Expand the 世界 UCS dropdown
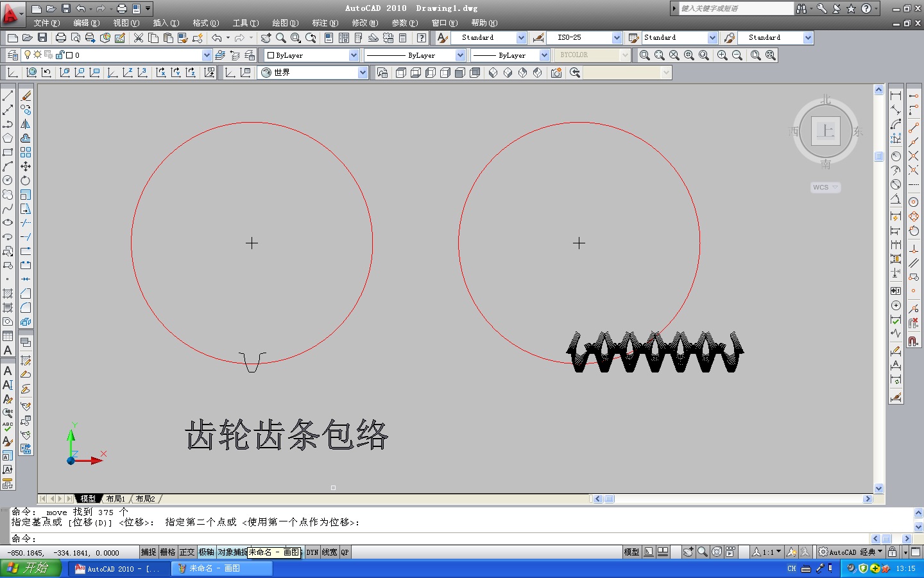This screenshot has height=578, width=924. [x=363, y=73]
